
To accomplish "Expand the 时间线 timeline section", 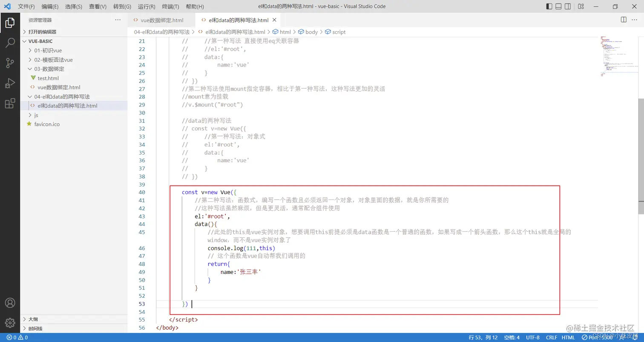I will (74, 328).
